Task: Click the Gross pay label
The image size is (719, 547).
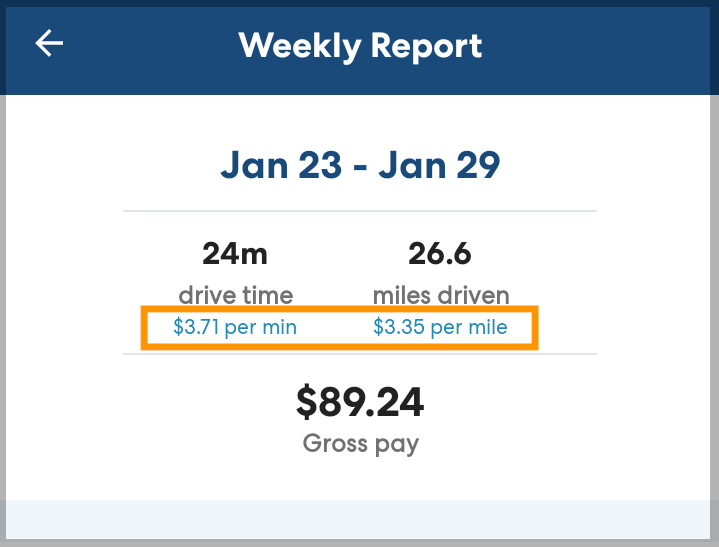Action: coord(360,443)
